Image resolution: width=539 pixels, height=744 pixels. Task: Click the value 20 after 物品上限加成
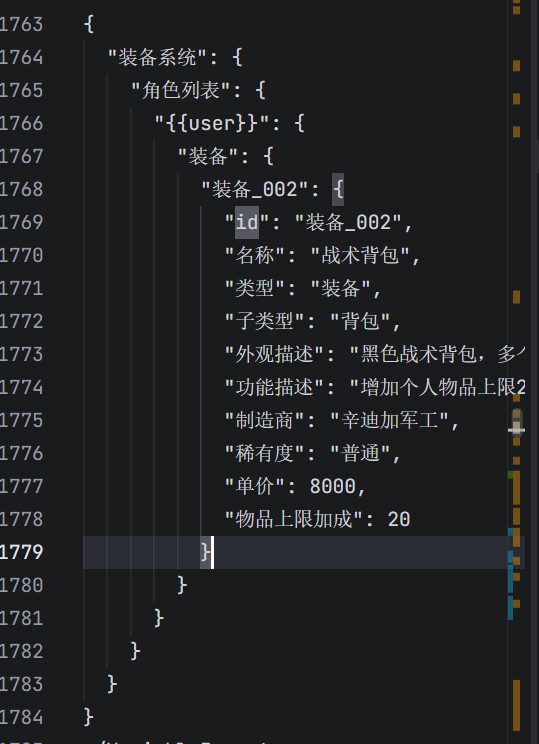click(399, 520)
